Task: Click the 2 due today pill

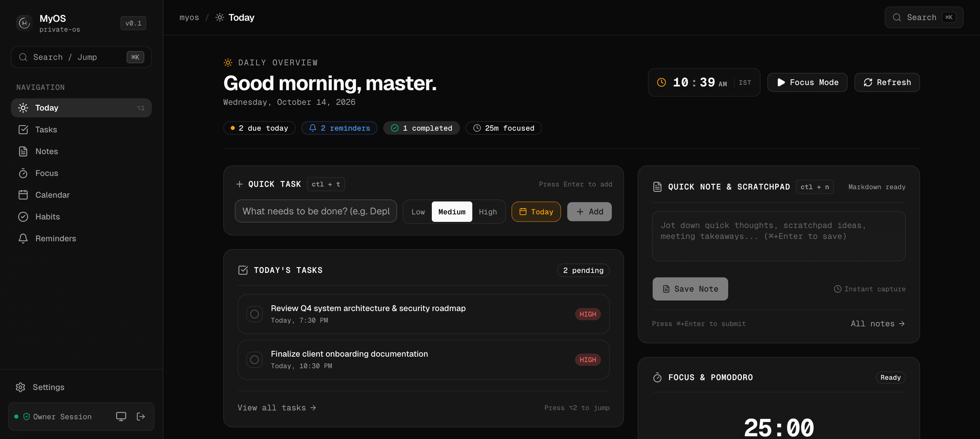Action: 259,128
